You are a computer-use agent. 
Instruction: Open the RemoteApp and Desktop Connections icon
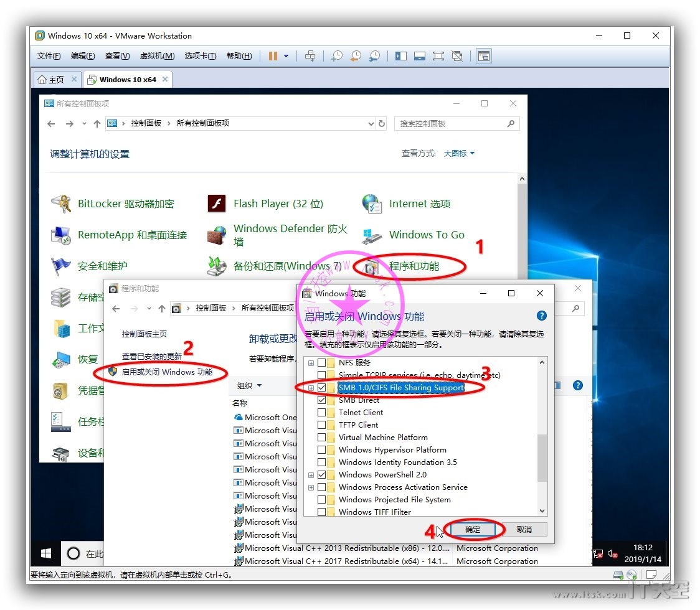coord(61,235)
